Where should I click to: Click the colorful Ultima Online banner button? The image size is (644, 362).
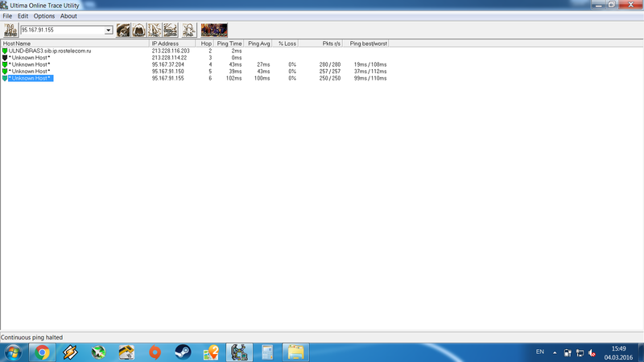pos(214,30)
